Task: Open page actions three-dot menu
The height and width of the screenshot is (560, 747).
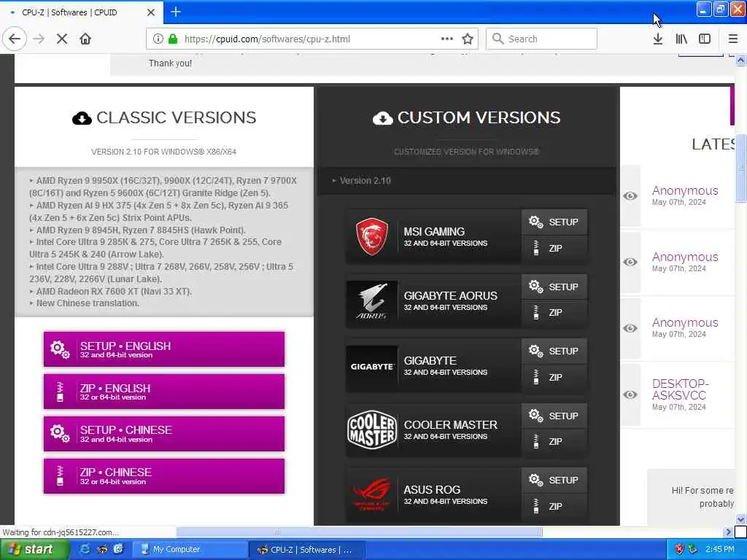Action: [447, 39]
